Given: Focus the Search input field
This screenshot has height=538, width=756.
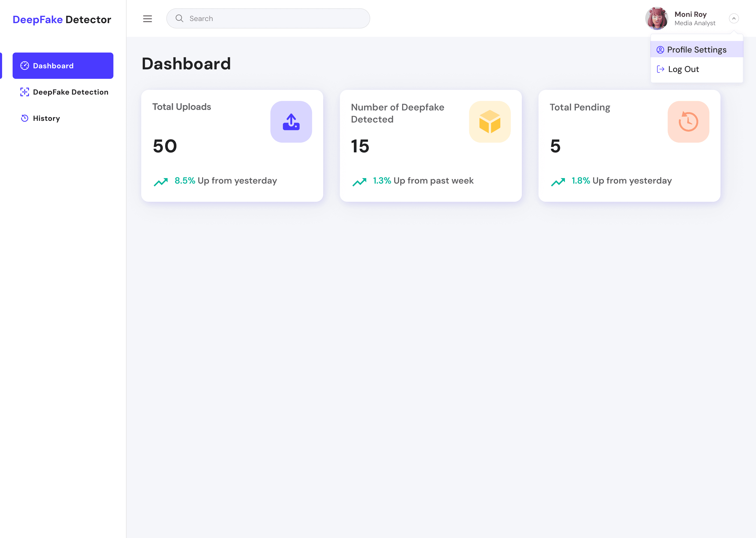Looking at the screenshot, I should point(275,19).
